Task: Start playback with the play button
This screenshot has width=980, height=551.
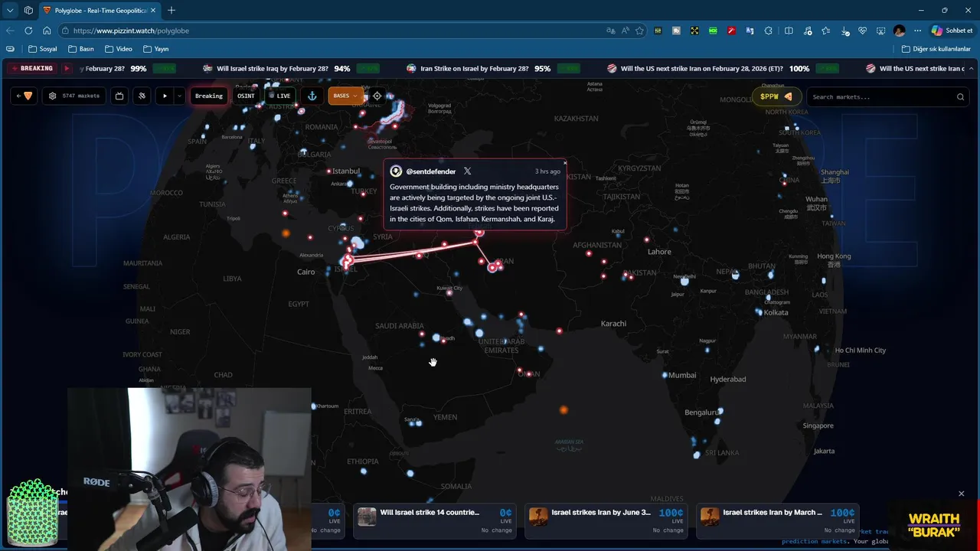Action: tap(165, 96)
